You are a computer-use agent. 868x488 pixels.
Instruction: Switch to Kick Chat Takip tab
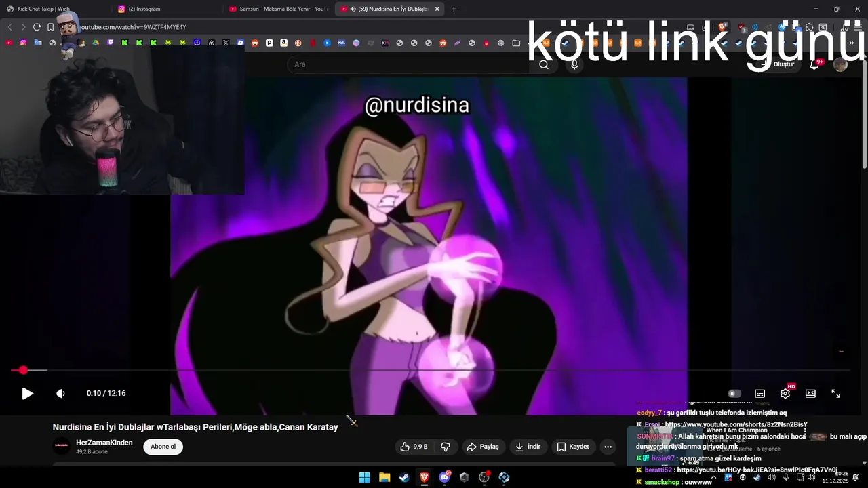[54, 9]
